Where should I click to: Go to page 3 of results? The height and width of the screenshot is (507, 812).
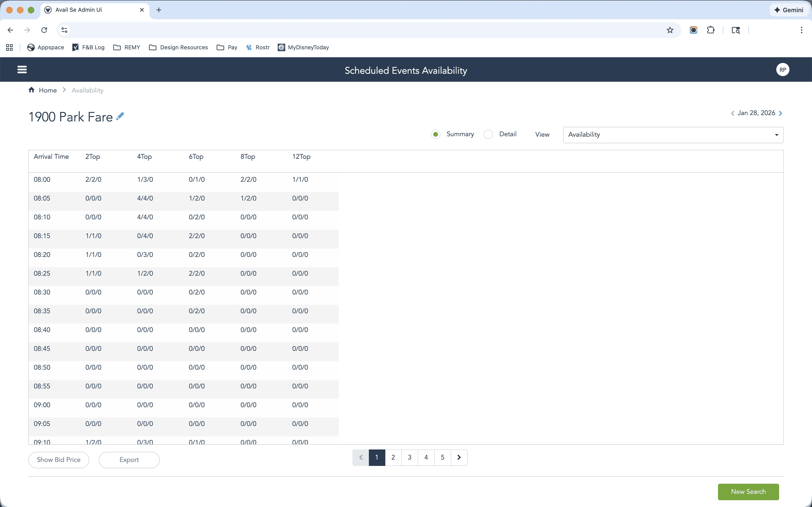tap(410, 457)
